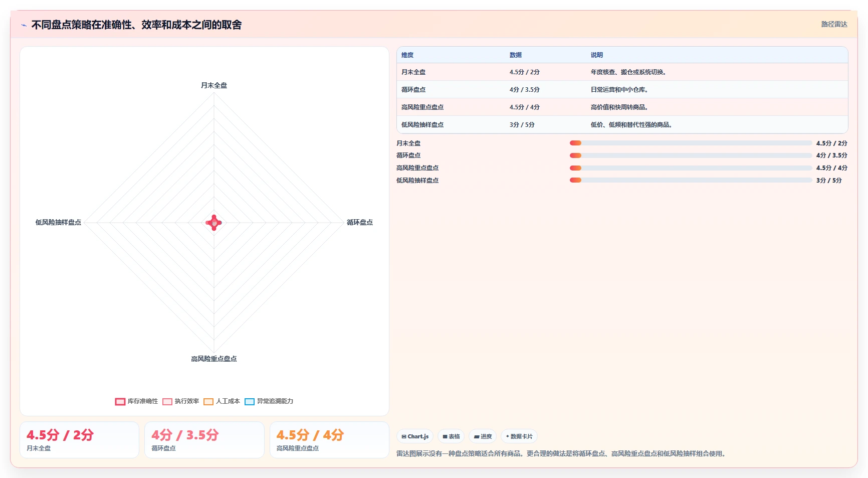
Task: Click the 路径雷达 label
Action: [834, 24]
